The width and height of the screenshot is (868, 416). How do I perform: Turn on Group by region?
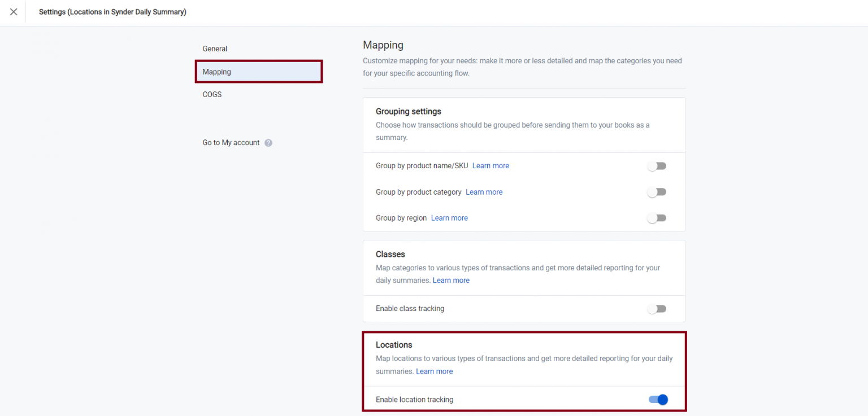tap(656, 218)
